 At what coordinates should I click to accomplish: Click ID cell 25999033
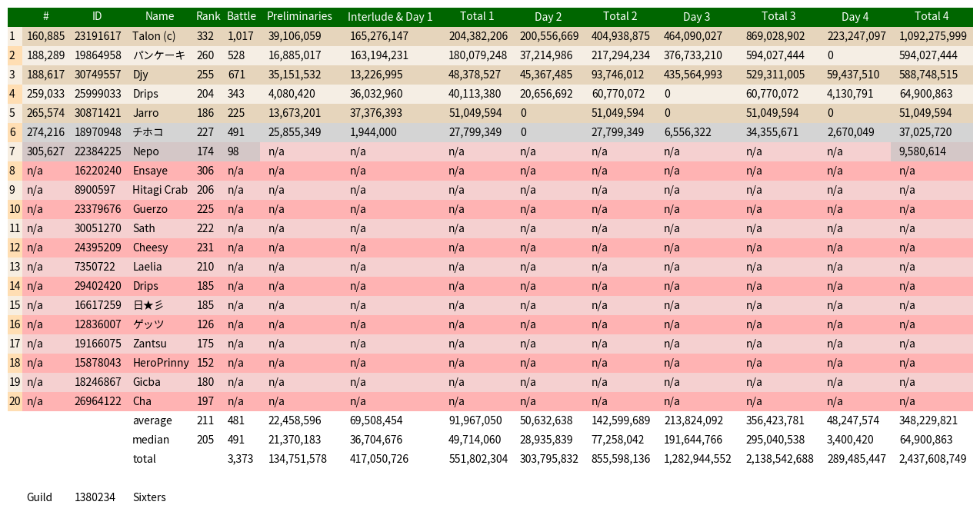click(98, 94)
